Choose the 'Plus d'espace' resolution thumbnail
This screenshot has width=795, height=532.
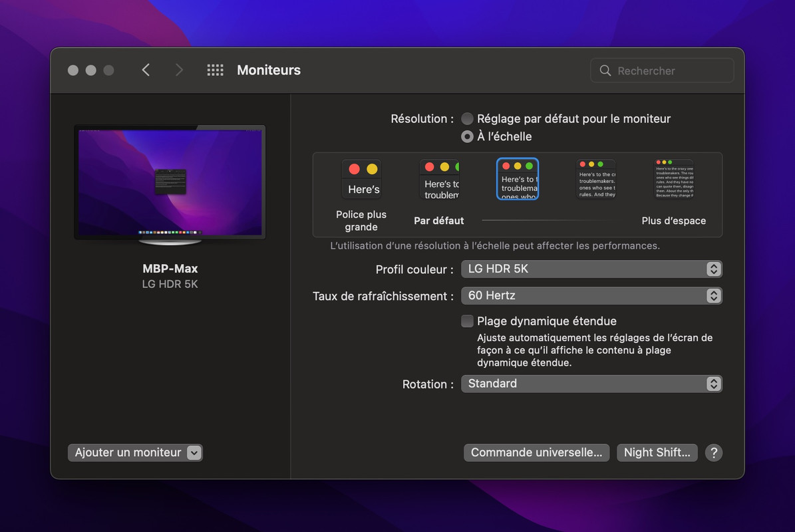pos(674,179)
